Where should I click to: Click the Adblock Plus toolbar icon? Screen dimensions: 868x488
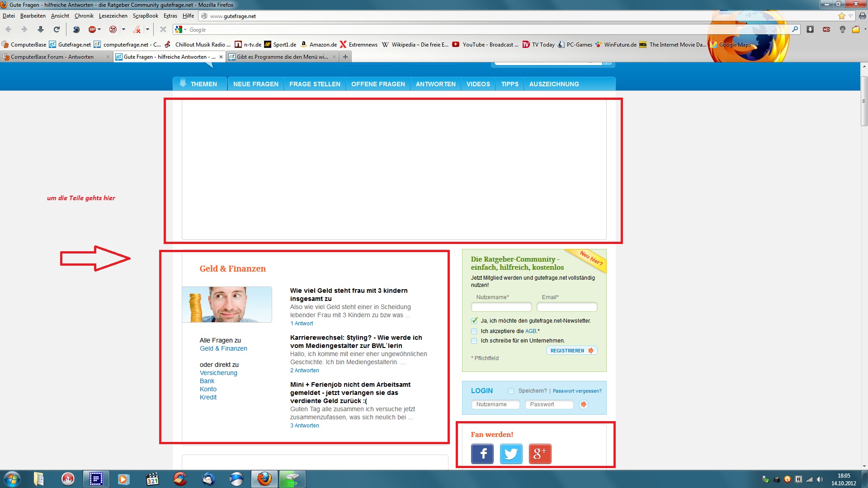tap(92, 29)
